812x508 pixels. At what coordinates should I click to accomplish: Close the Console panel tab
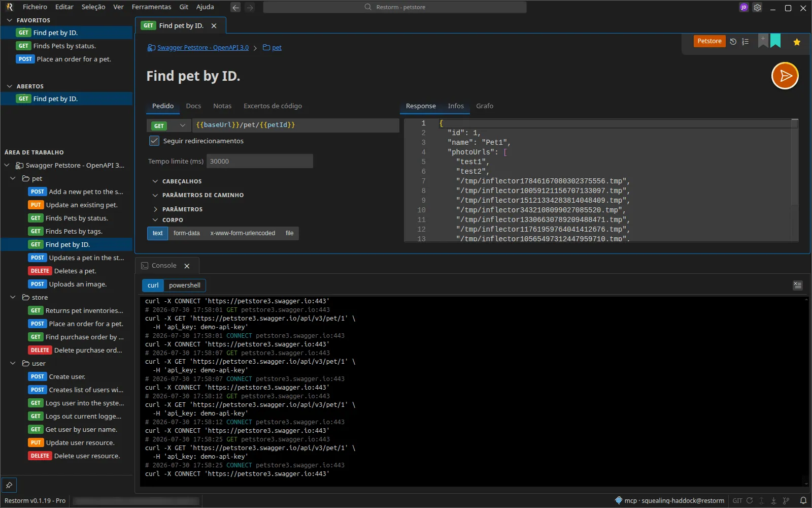pos(187,266)
